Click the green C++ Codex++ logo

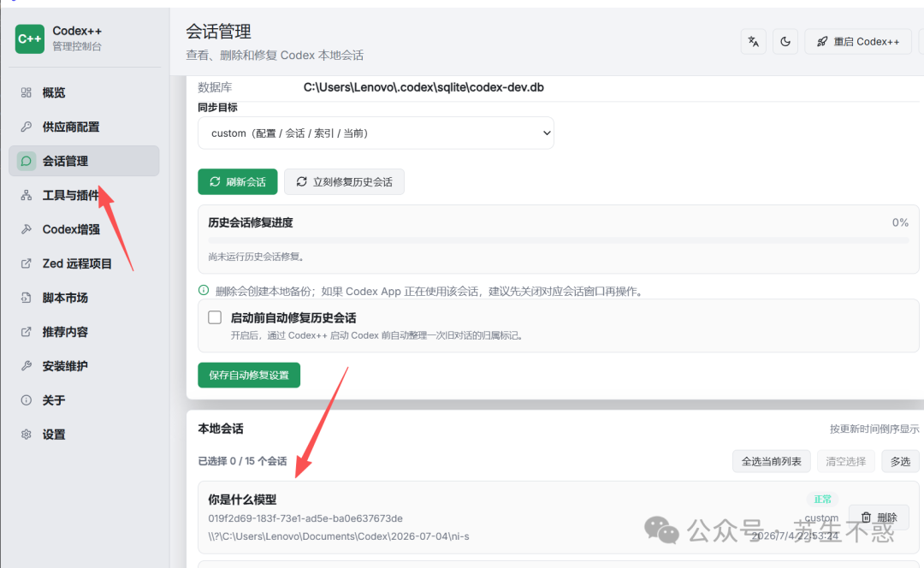29,38
